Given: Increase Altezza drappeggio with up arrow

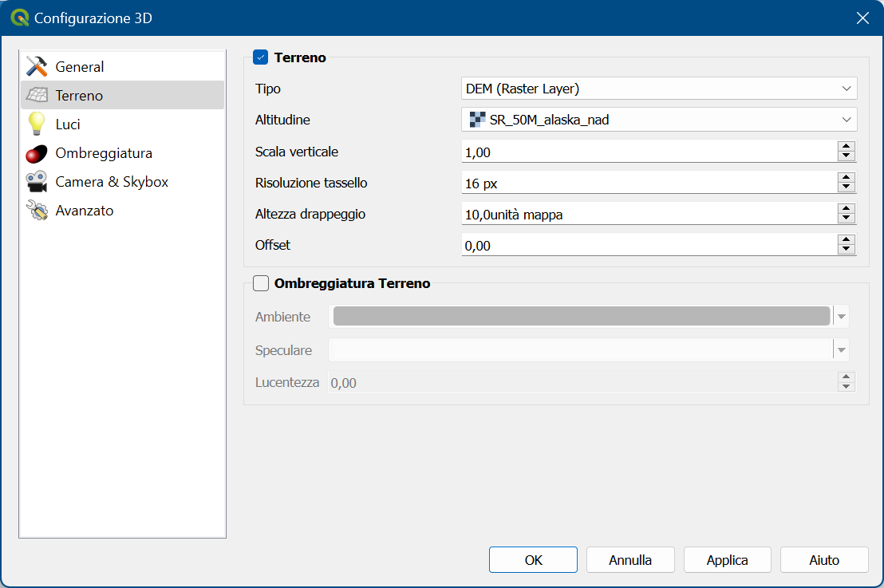Looking at the screenshot, I should pyautogui.click(x=847, y=208).
